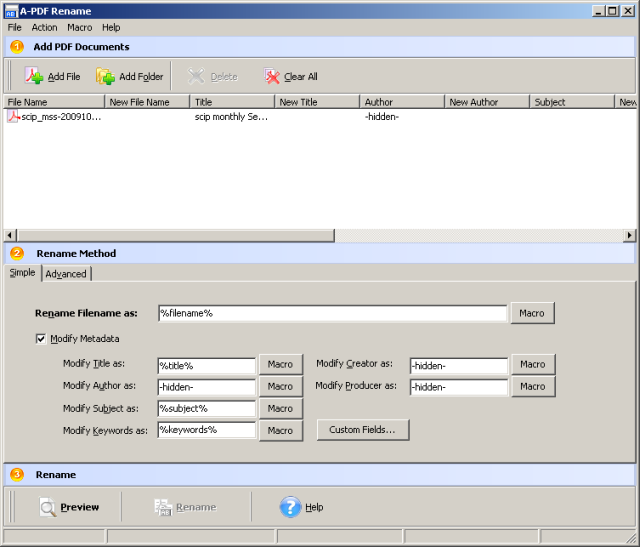Click the Add Folder toolbar icon
The image size is (640, 547).
[x=105, y=76]
